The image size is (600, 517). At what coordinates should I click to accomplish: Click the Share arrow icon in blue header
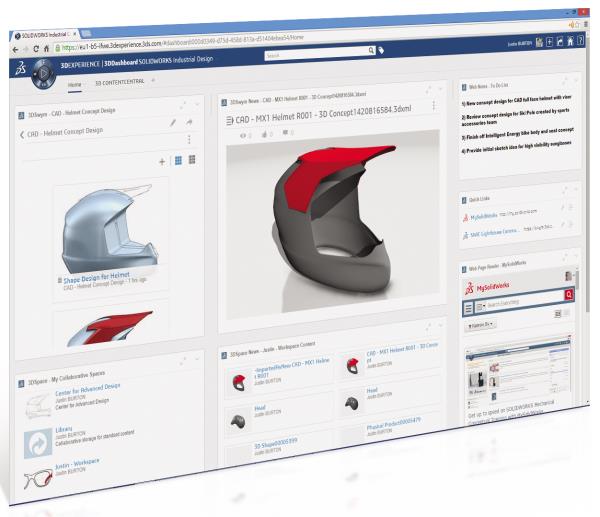pos(560,41)
